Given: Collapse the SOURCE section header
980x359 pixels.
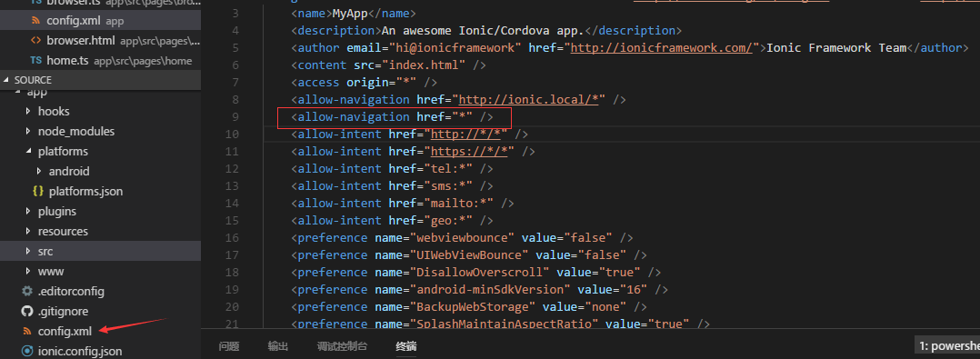Looking at the screenshot, I should [100, 80].
